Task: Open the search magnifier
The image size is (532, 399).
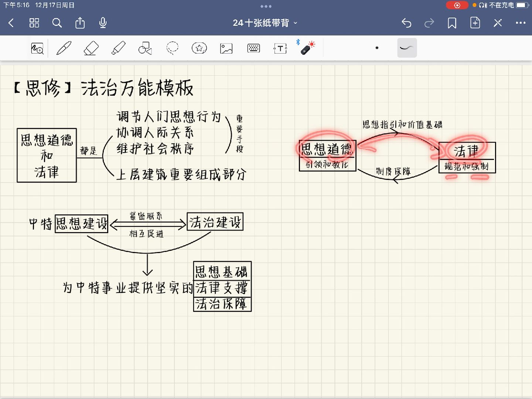Action: tap(57, 23)
